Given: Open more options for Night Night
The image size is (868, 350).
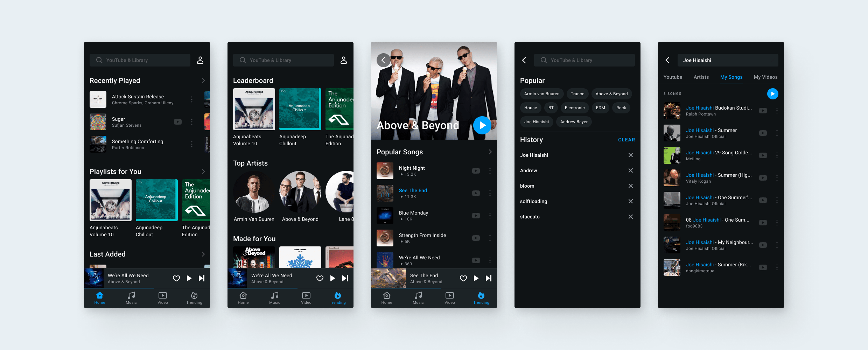Looking at the screenshot, I should 490,171.
